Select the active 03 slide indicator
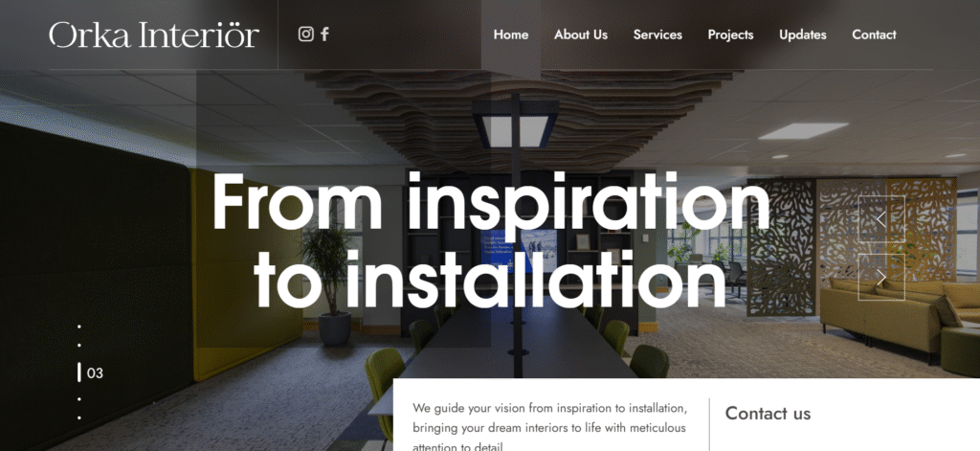Image resolution: width=980 pixels, height=451 pixels. tap(91, 372)
